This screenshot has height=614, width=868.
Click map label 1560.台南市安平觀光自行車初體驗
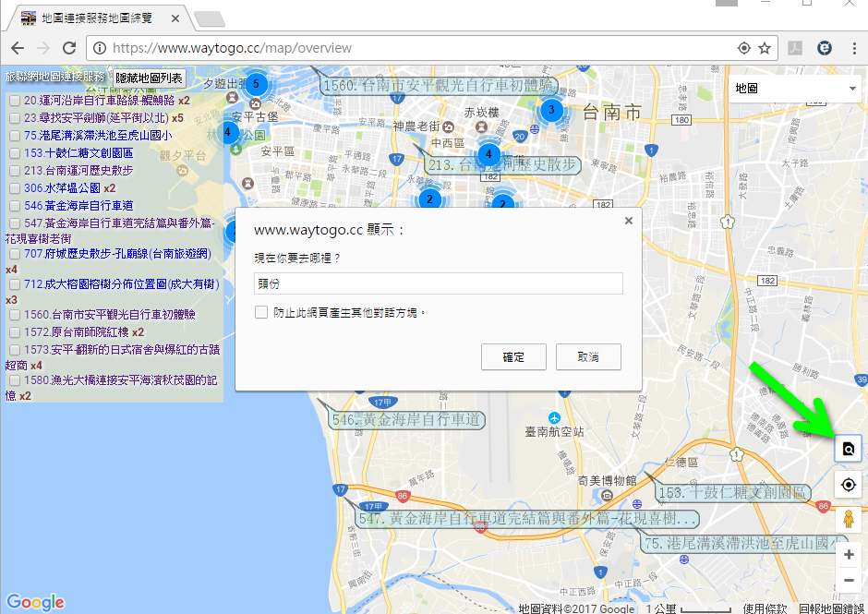tap(439, 85)
